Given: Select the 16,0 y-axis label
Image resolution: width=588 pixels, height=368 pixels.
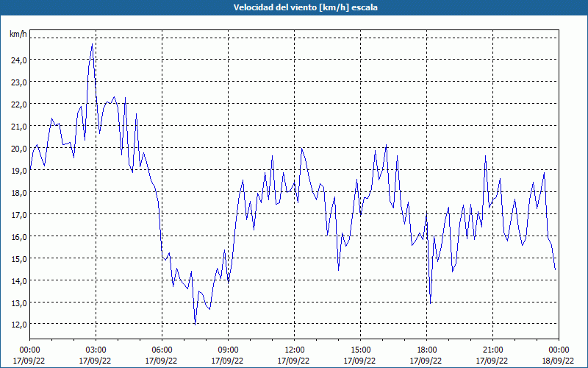Looking at the screenshot, I should (19, 237).
